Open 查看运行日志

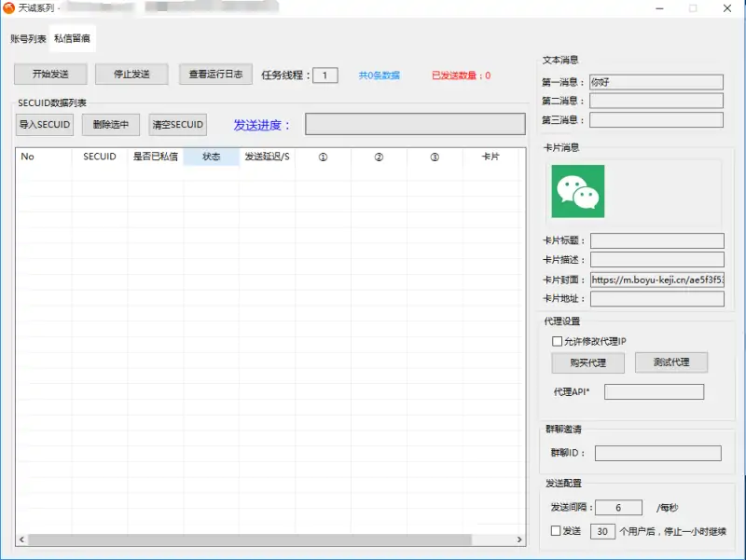coord(217,74)
